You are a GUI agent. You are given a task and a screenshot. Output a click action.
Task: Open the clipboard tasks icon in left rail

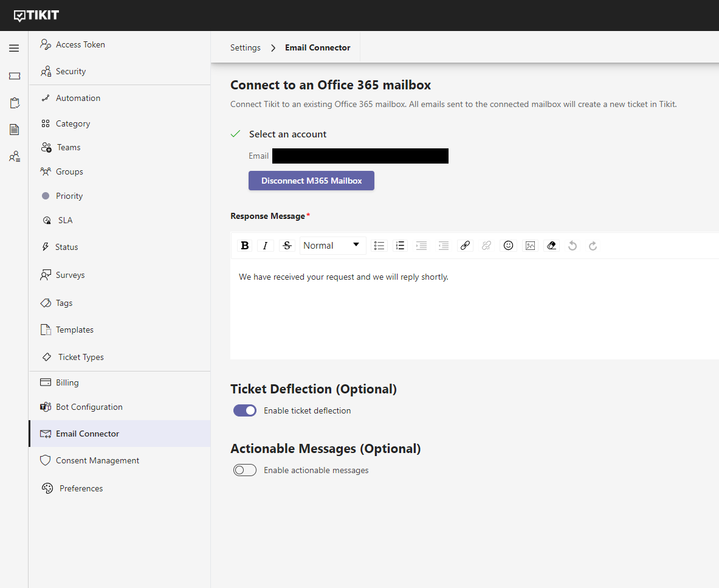point(14,103)
